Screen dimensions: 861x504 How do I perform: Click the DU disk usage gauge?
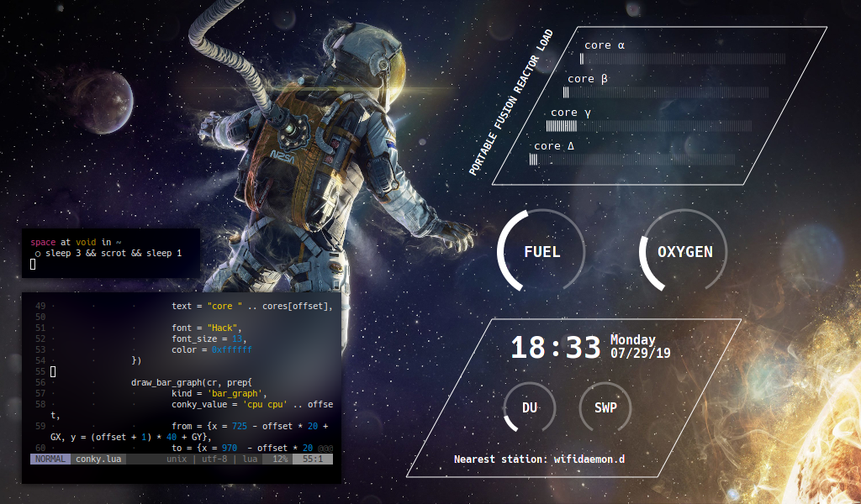(x=530, y=407)
